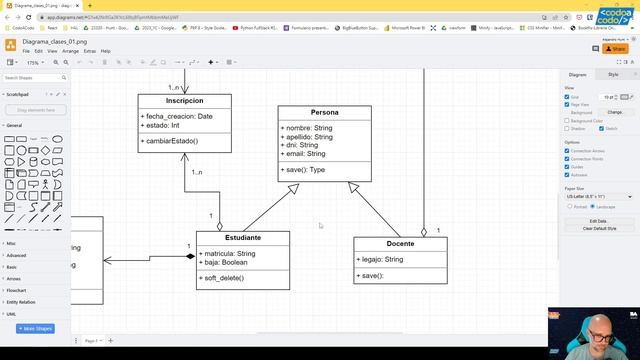Viewport: 640px width, 360px height.
Task: Add a new page with plus button
Action: (111, 340)
